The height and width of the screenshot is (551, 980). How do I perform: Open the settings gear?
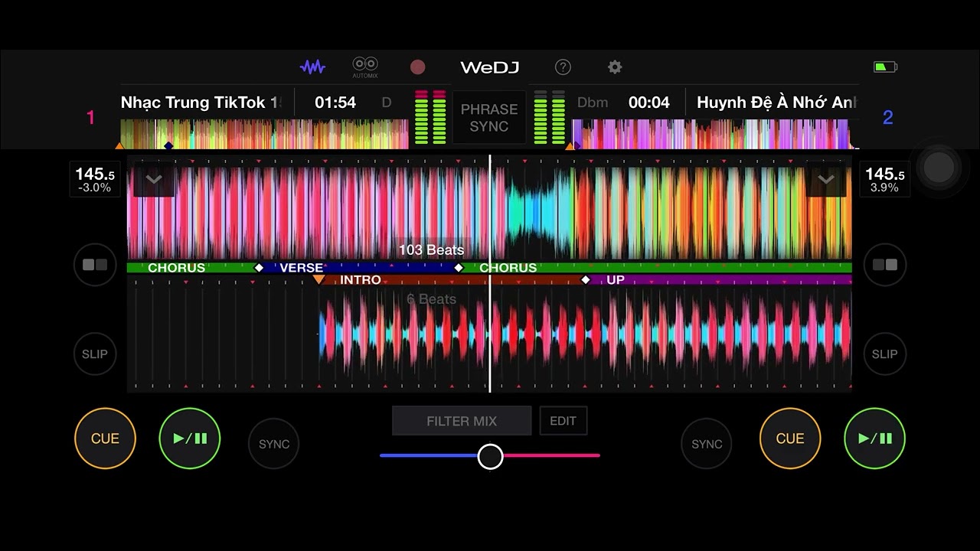[615, 67]
